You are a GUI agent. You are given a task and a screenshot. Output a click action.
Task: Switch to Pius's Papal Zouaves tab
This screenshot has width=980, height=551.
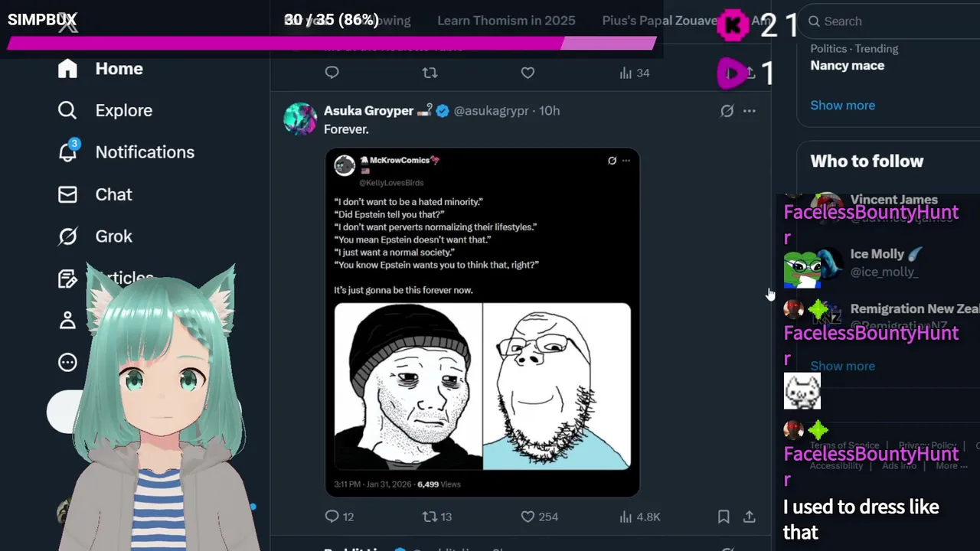pos(659,21)
